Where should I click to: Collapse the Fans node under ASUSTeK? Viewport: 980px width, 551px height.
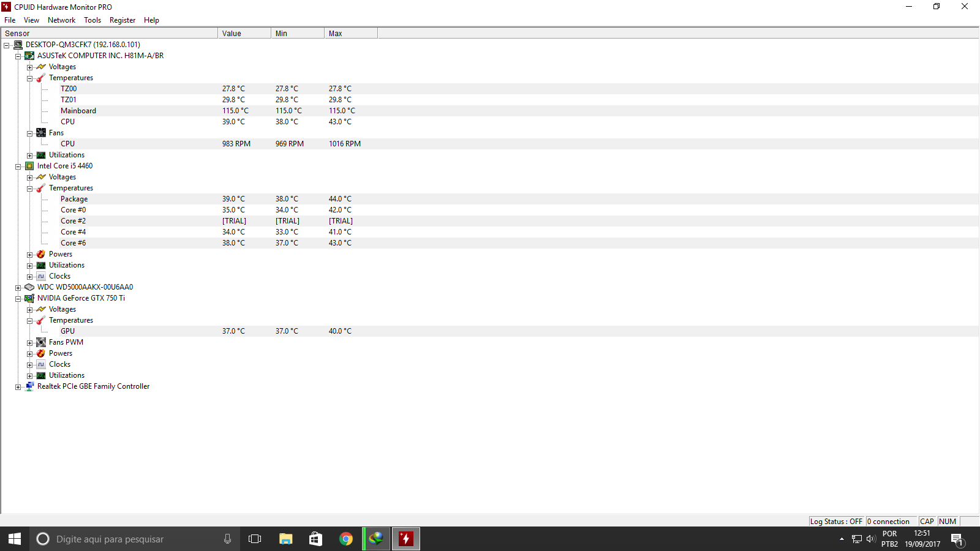pos(29,133)
